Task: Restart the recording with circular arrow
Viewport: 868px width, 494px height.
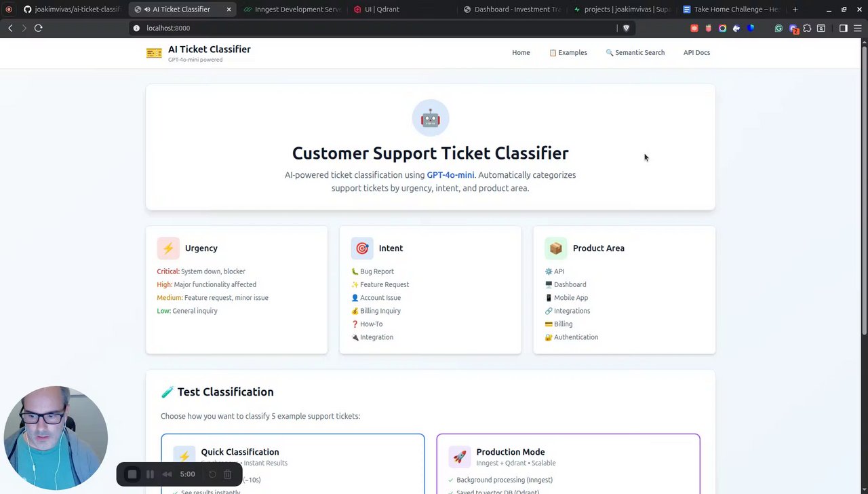Action: click(x=212, y=474)
